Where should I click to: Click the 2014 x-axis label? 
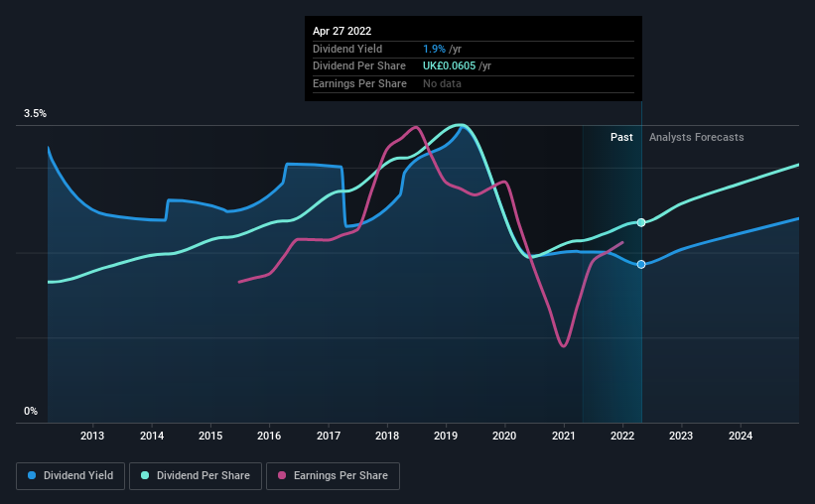(x=152, y=436)
